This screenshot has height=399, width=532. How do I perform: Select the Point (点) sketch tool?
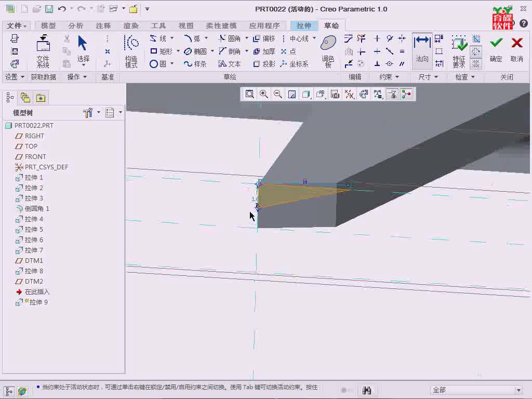(288, 51)
